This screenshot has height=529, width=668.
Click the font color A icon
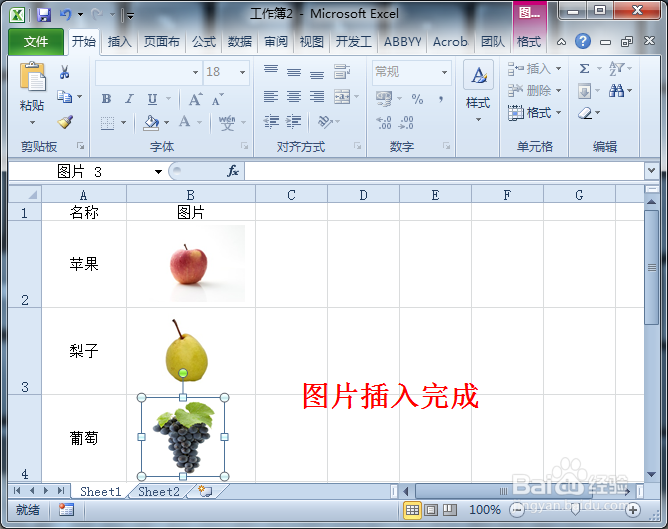184,122
